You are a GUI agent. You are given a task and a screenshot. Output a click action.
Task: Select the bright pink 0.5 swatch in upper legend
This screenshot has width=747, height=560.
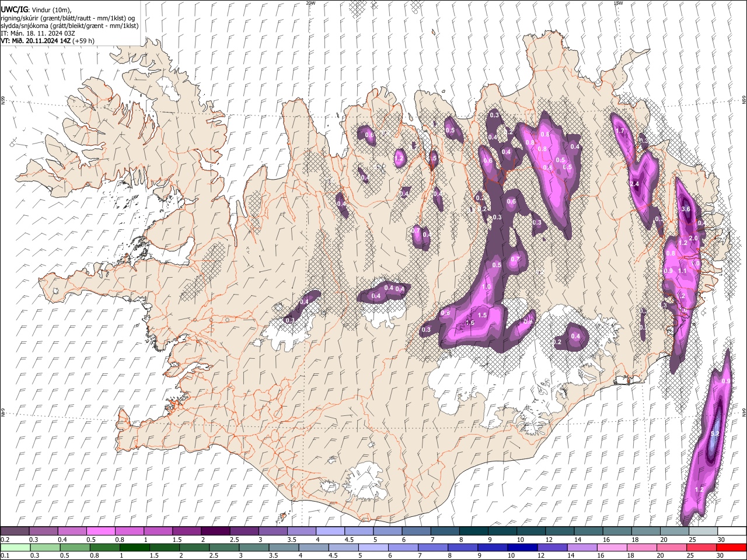[x=101, y=531]
